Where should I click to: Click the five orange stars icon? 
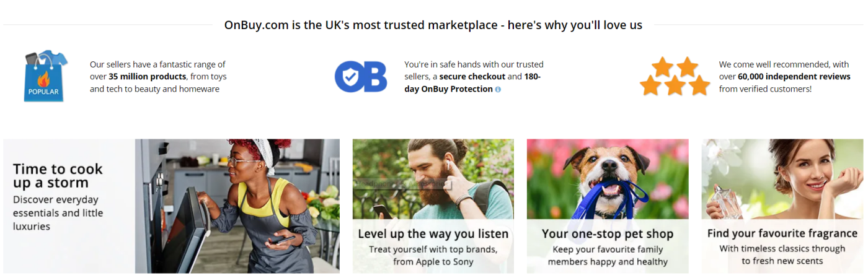pyautogui.click(x=675, y=77)
